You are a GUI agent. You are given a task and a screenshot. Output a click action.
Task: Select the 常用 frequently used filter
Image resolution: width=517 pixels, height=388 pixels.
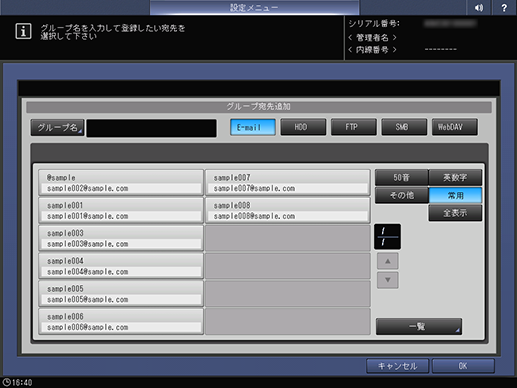pyautogui.click(x=455, y=195)
